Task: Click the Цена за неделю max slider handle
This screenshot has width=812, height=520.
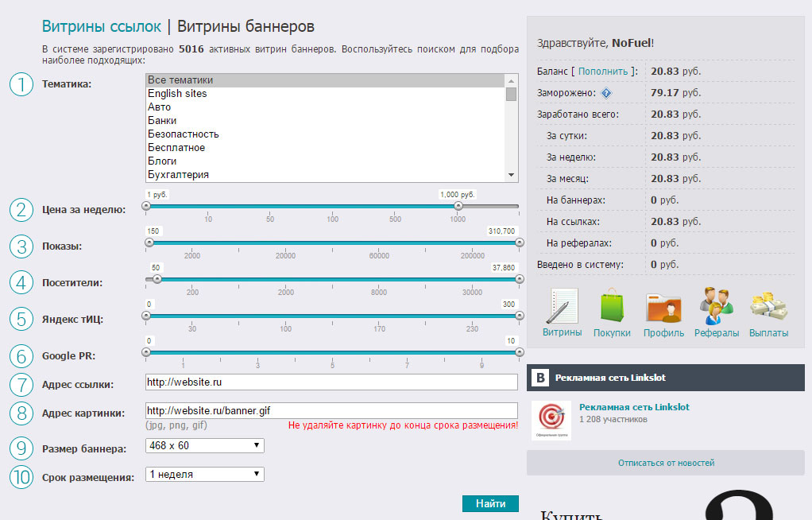Action: click(x=458, y=206)
